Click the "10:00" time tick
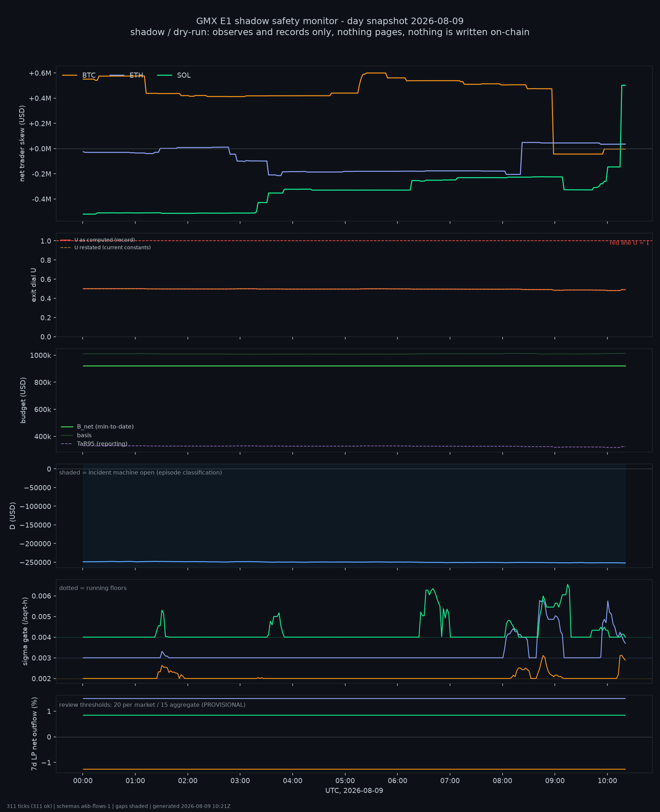Image resolution: width=660 pixels, height=812 pixels. pyautogui.click(x=607, y=781)
